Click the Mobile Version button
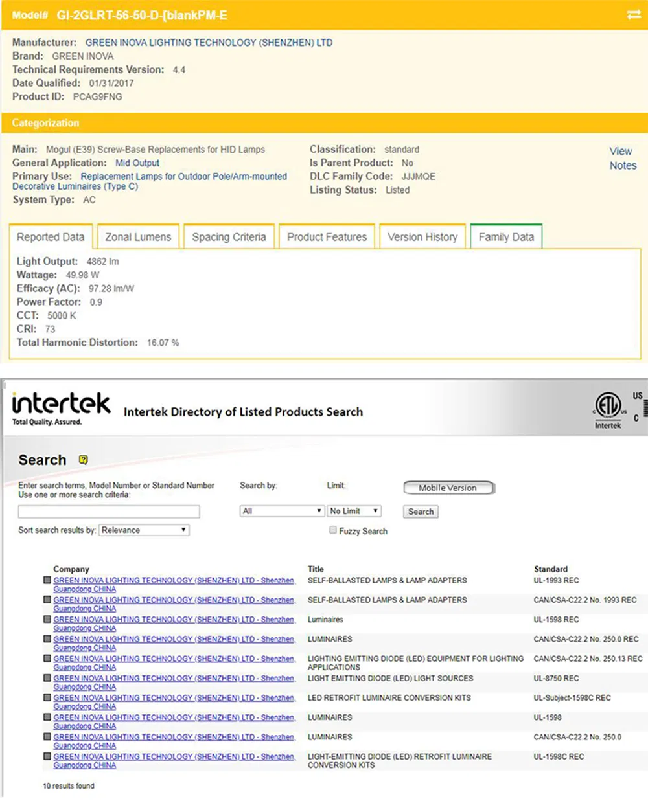This screenshot has width=648, height=812. click(448, 488)
